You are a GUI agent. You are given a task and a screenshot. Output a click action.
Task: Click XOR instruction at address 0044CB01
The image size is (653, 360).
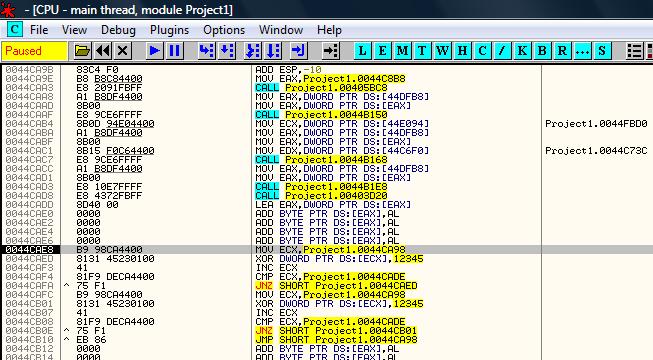339,304
